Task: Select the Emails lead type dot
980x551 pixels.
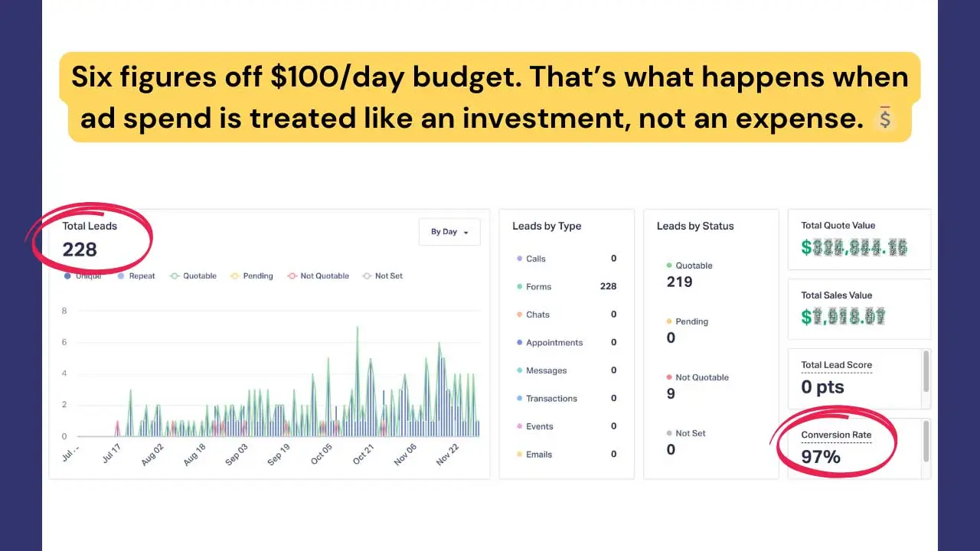Action: coord(520,455)
